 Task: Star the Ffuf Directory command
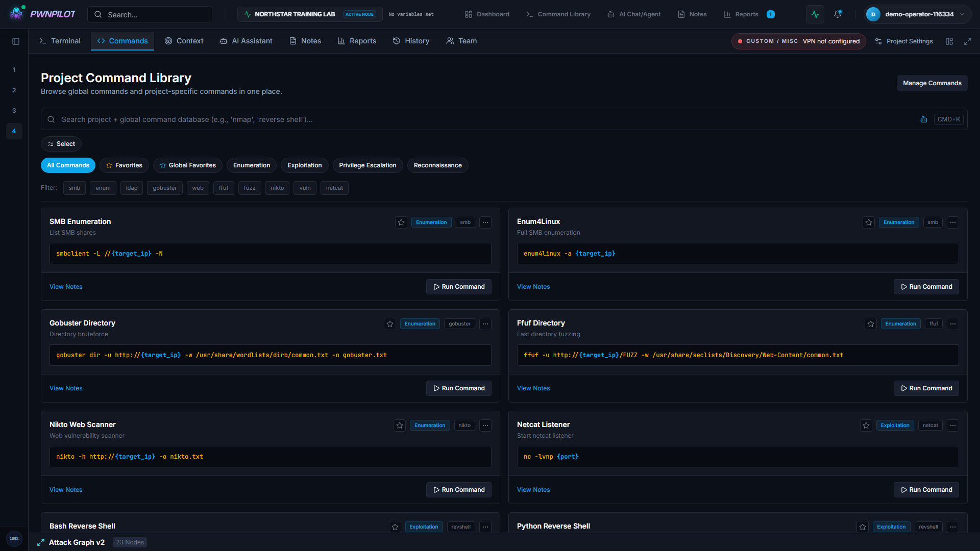pyautogui.click(x=871, y=324)
